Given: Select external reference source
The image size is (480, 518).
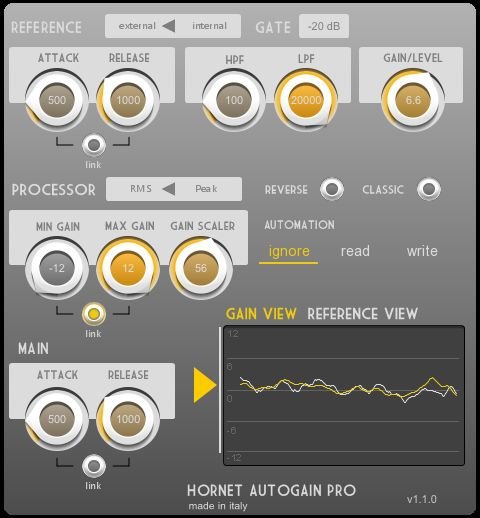Looking at the screenshot, I should coord(137,26).
